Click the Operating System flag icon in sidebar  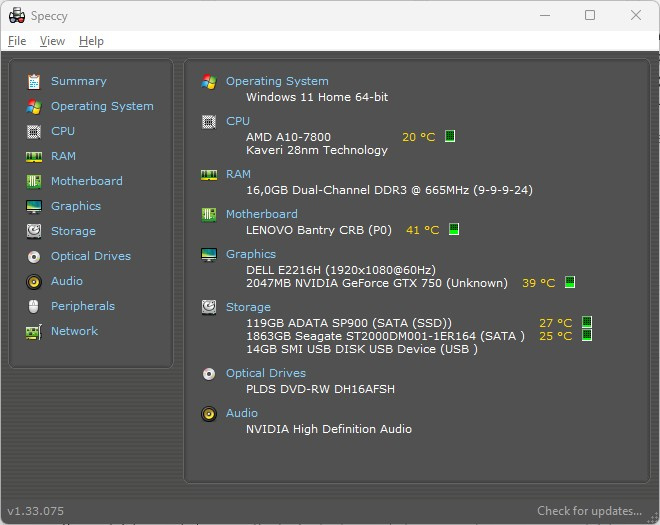[34, 107]
